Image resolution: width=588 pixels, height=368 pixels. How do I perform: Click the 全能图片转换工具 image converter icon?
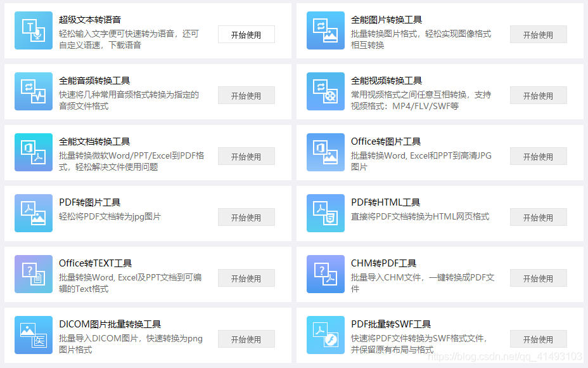point(326,30)
